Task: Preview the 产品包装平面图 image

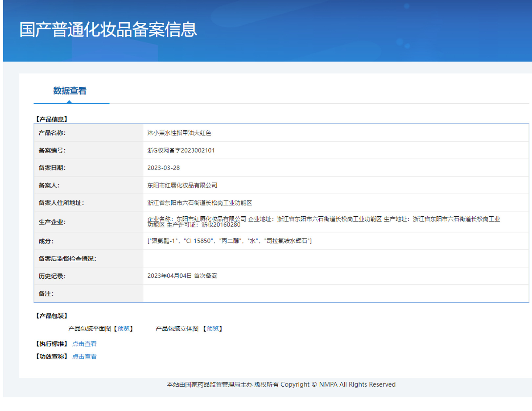Action: pyautogui.click(x=123, y=329)
